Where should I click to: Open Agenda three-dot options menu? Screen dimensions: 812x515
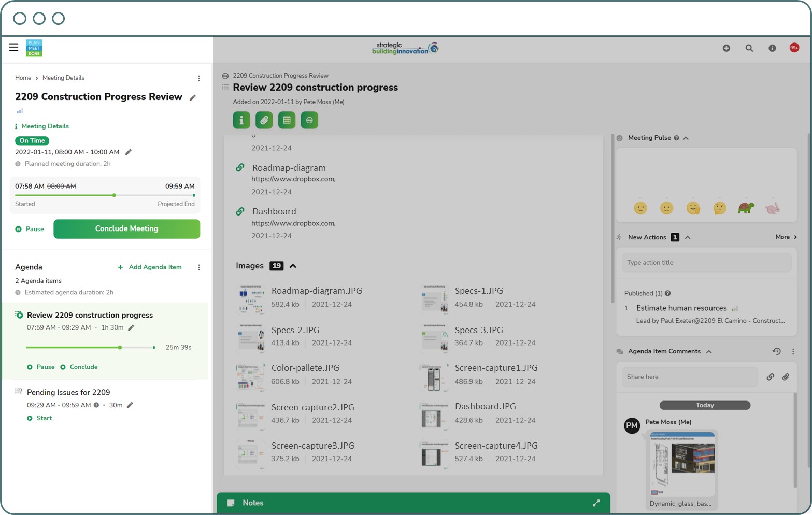click(x=199, y=267)
